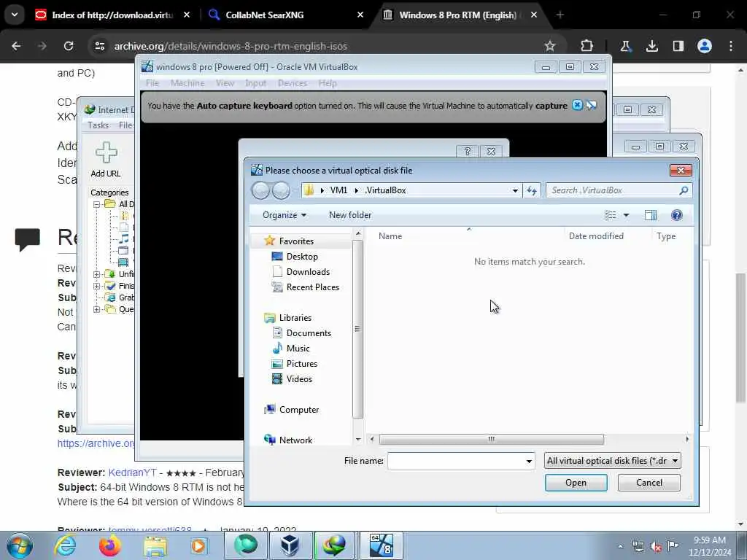Image resolution: width=747 pixels, height=560 pixels.
Task: Open the Chrome extensions puzzle icon
Action: 587,46
